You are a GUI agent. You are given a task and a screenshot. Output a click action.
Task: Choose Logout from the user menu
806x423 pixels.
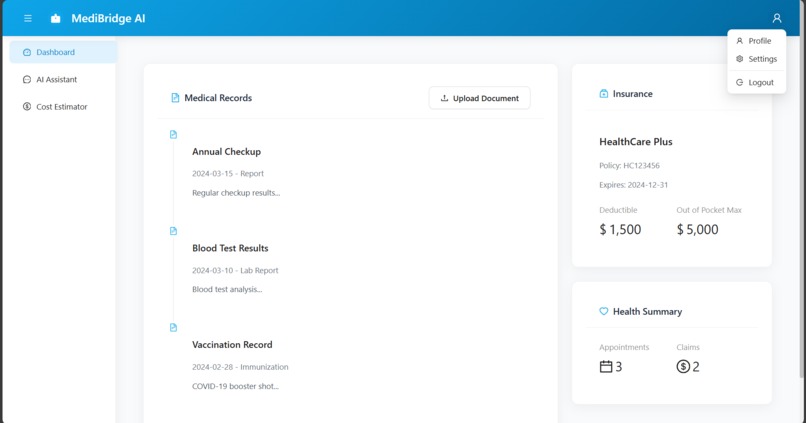(757, 82)
